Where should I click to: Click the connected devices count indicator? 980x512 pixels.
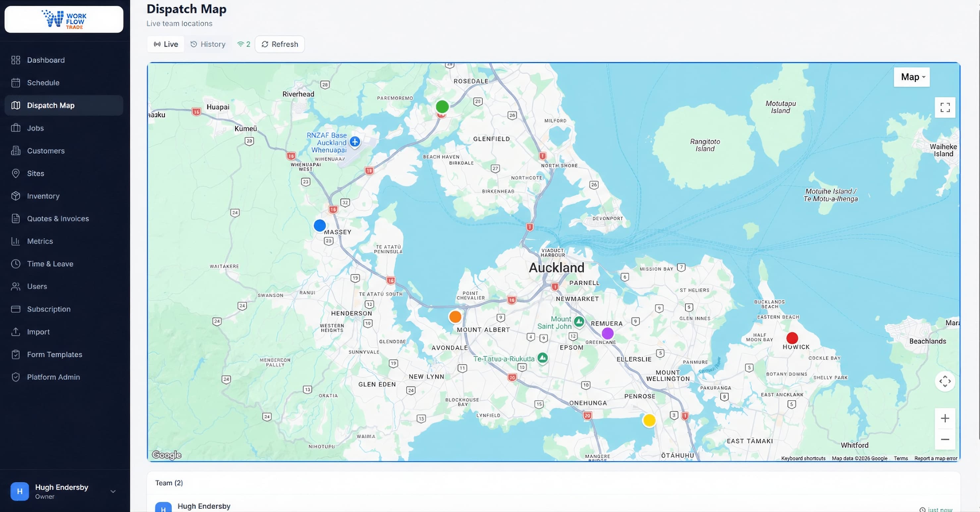click(x=244, y=44)
